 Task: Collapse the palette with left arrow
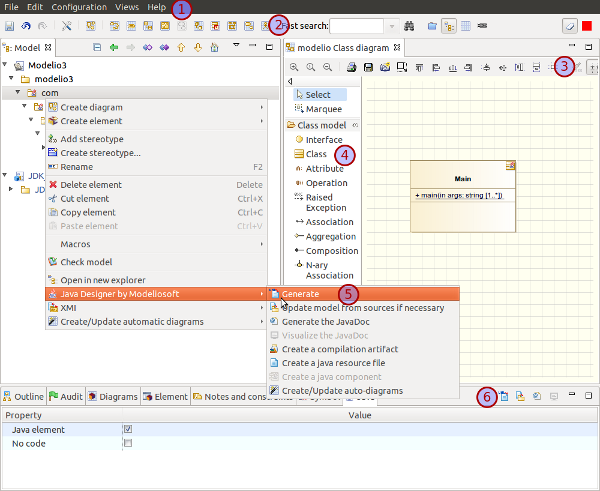(290, 81)
